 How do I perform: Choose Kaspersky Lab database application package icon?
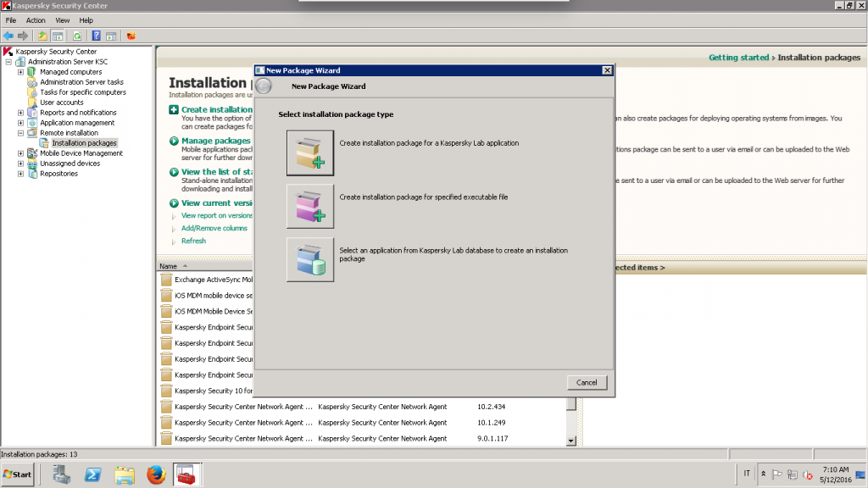pyautogui.click(x=310, y=260)
